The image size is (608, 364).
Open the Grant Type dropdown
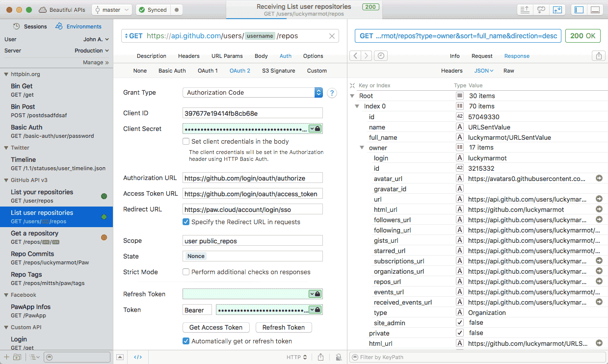(318, 93)
